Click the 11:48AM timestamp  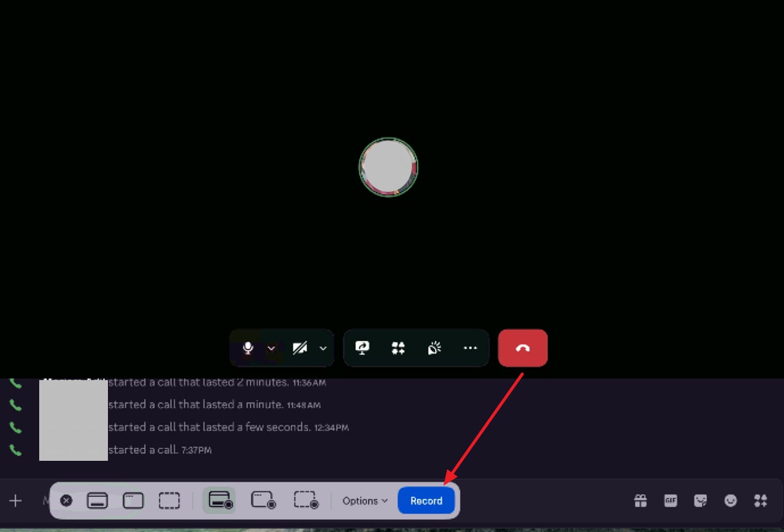304,405
